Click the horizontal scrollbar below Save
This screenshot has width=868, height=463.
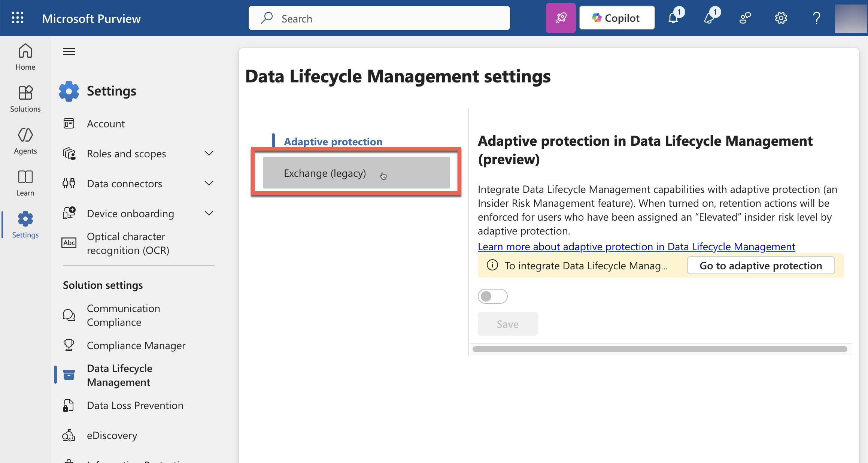coord(660,349)
